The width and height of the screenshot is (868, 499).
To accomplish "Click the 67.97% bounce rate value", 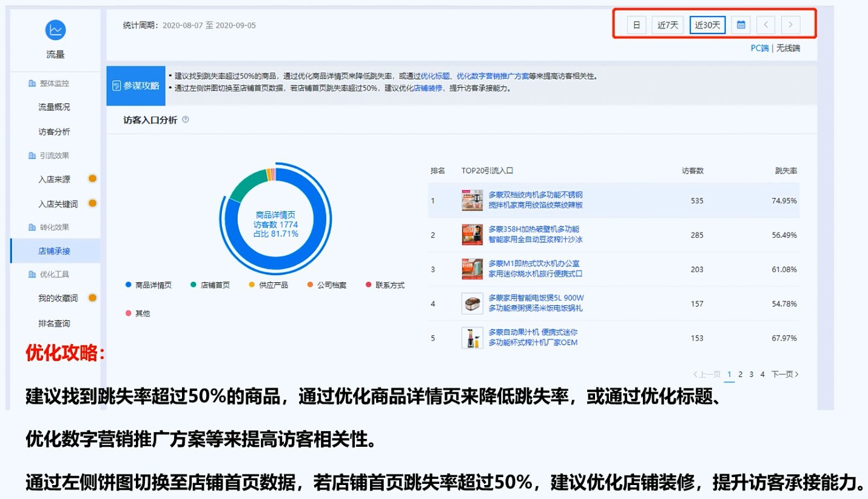I will click(784, 338).
